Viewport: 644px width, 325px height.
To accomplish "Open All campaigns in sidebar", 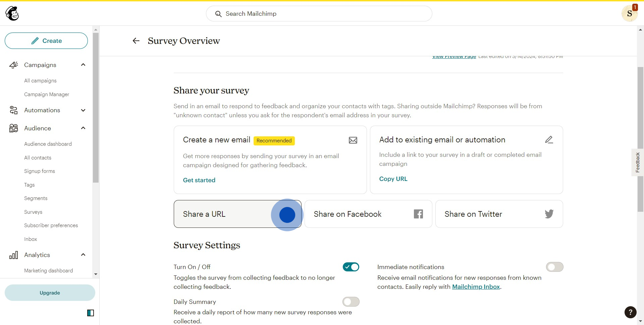I will pos(40,81).
